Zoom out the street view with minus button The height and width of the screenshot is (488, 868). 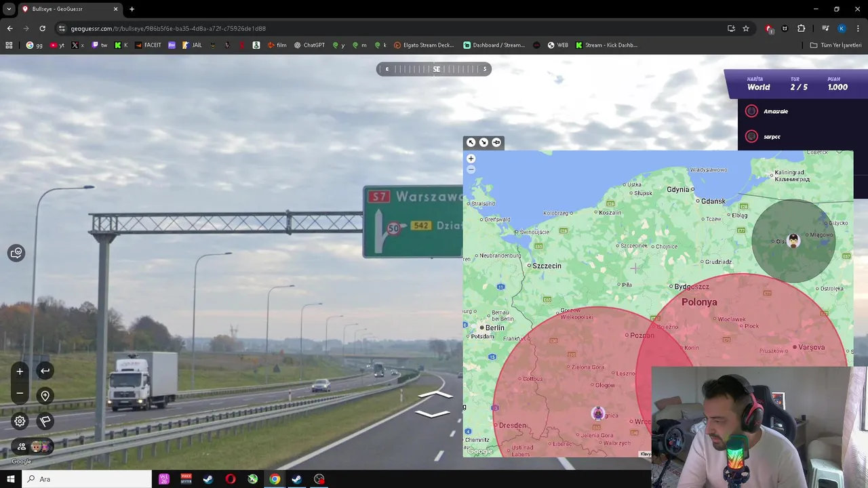[x=20, y=393]
